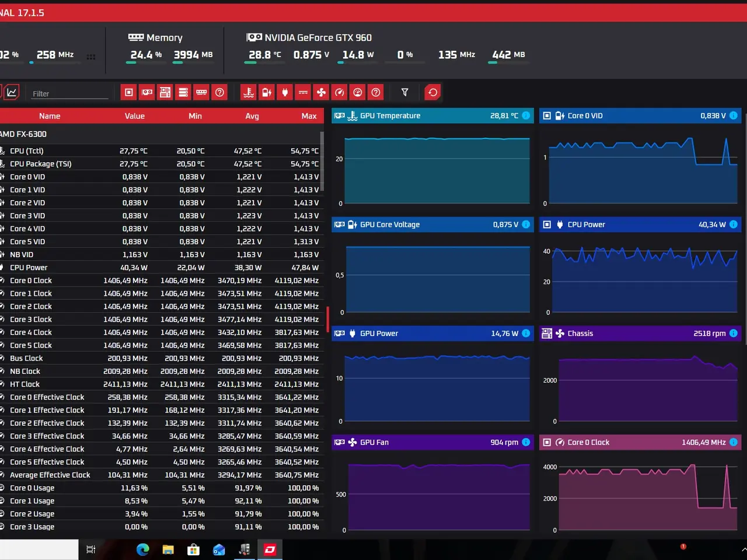Click the GPU Temperature line chart area
Viewport: 747px width, 560px height.
437,170
